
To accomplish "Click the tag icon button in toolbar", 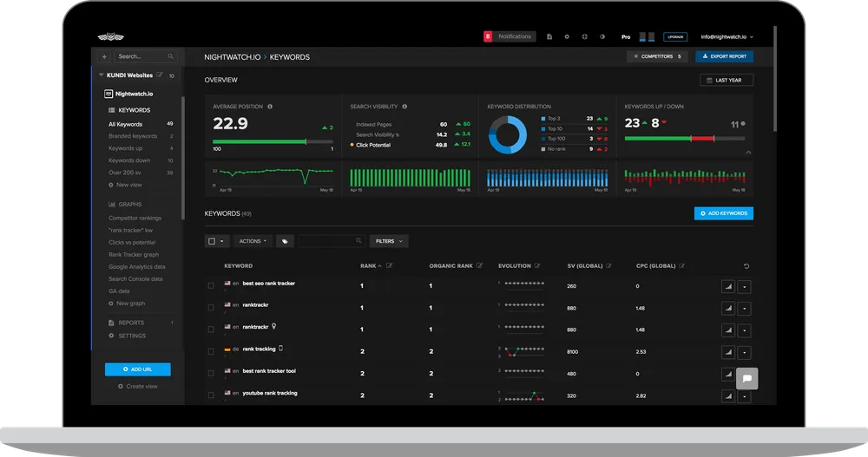I will coord(285,241).
